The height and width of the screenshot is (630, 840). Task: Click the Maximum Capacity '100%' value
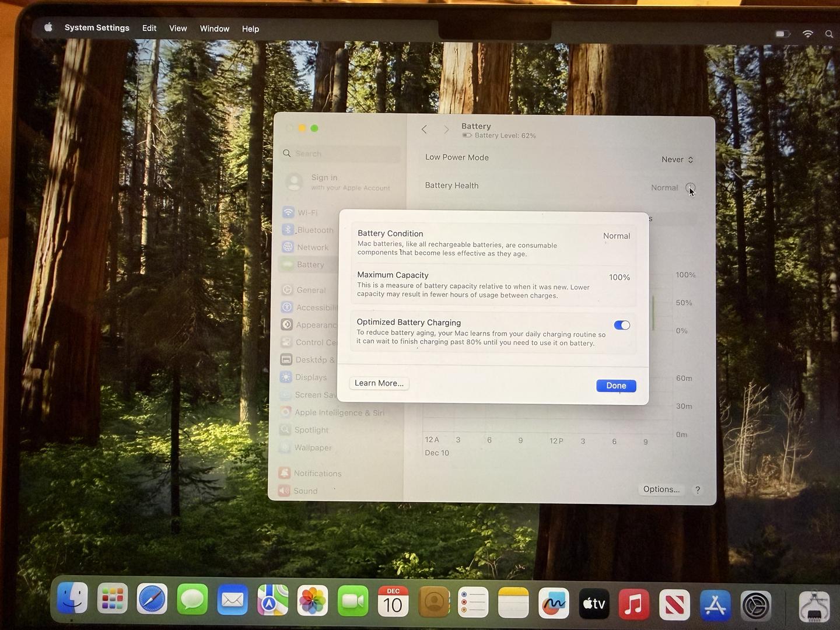619,277
